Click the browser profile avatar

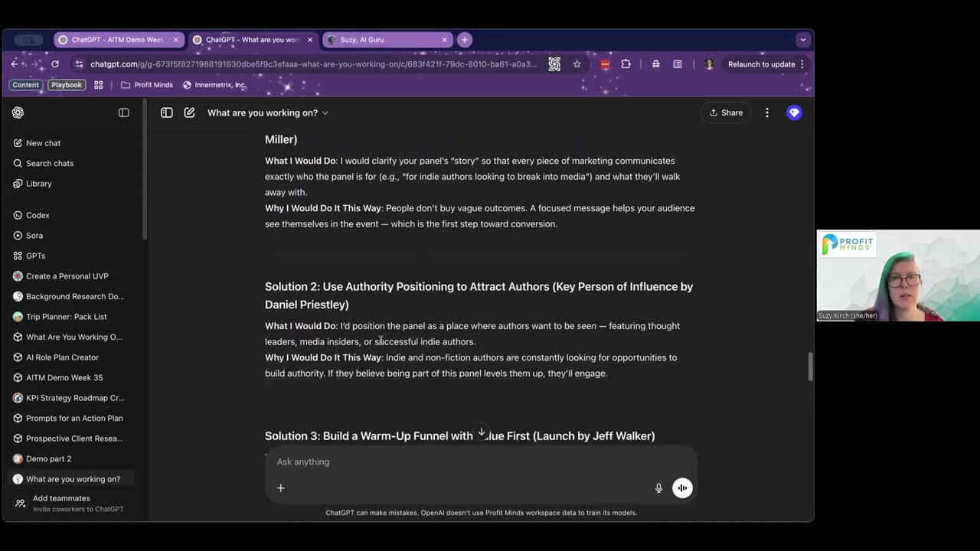point(709,64)
